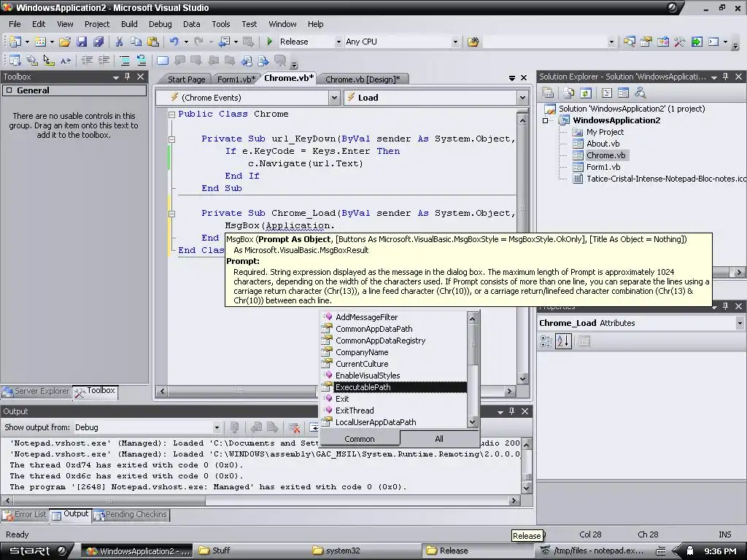Show the Common IntelliSense members tab

click(x=360, y=439)
